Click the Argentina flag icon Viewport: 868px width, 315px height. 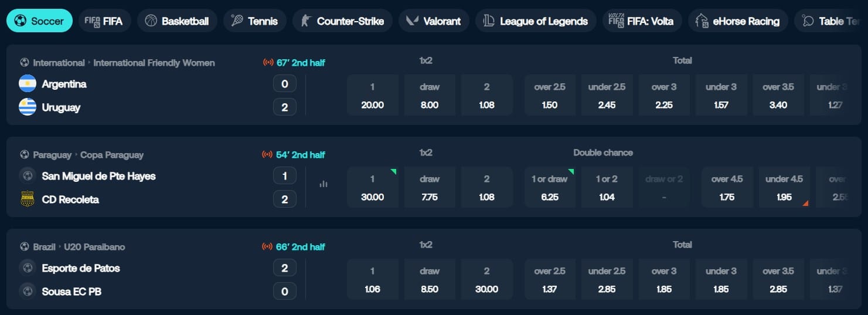coord(28,84)
